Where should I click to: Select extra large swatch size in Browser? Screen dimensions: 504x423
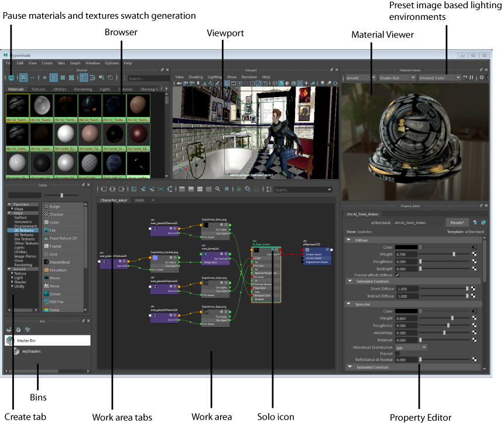[71, 78]
